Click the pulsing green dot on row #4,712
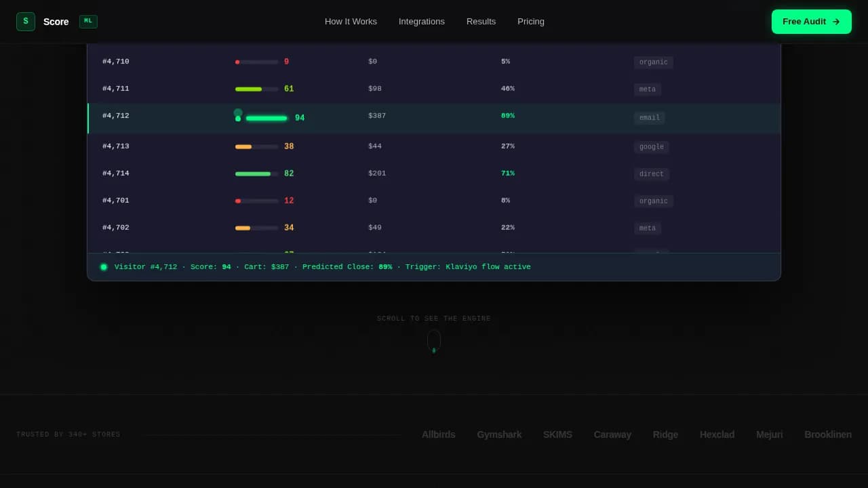Image resolution: width=868 pixels, height=488 pixels. 238,118
